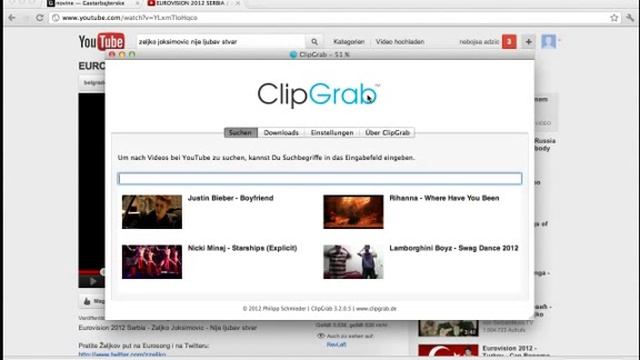640x360 pixels.
Task: Focus the ClipGrab search input field
Action: click(x=320, y=178)
